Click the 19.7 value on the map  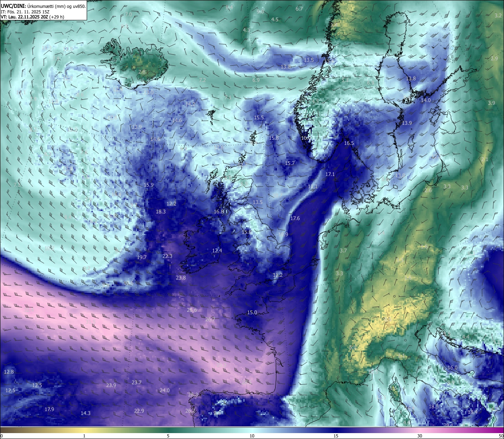click(x=142, y=257)
